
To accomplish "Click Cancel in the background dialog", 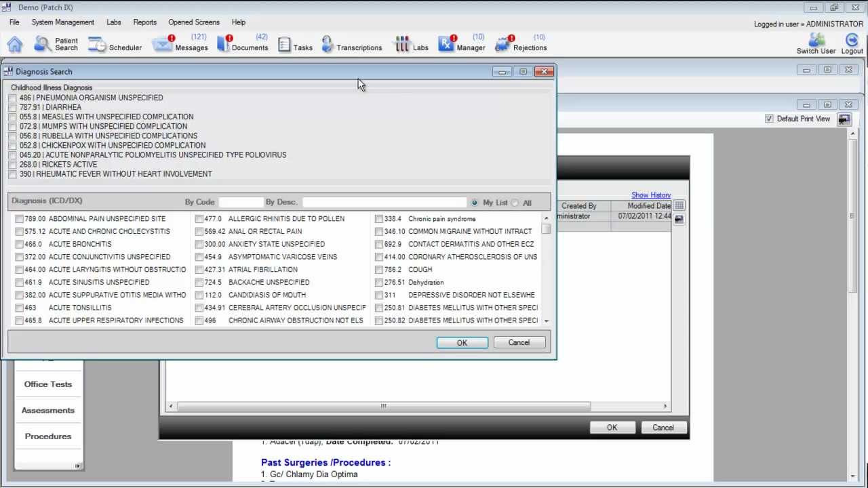I will click(x=663, y=428).
